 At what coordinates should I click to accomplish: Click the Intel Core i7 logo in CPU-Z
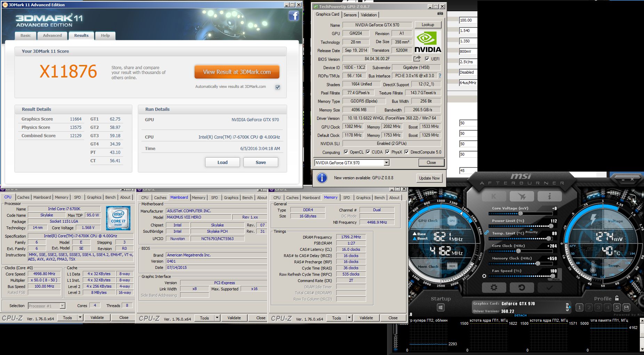point(118,218)
